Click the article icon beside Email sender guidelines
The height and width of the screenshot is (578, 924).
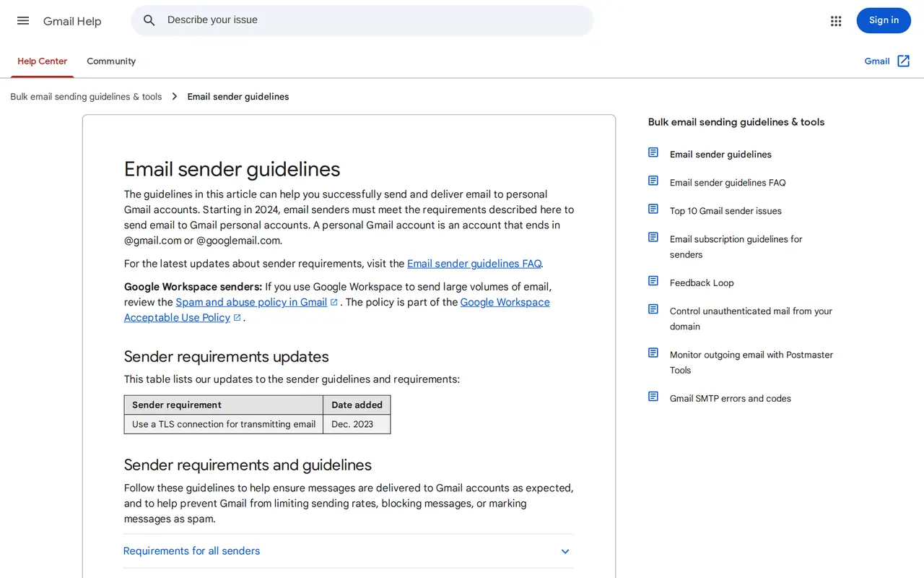653,152
